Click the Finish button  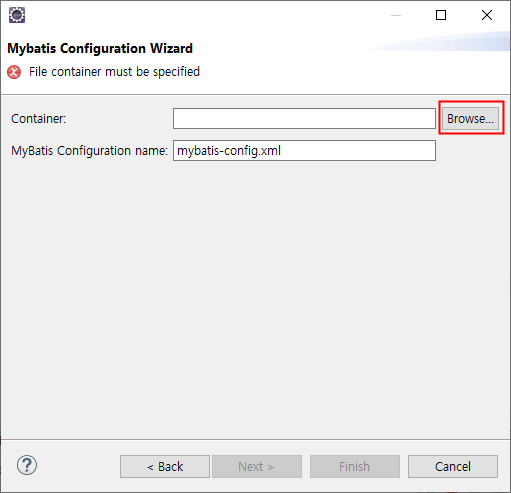pyautogui.click(x=355, y=466)
